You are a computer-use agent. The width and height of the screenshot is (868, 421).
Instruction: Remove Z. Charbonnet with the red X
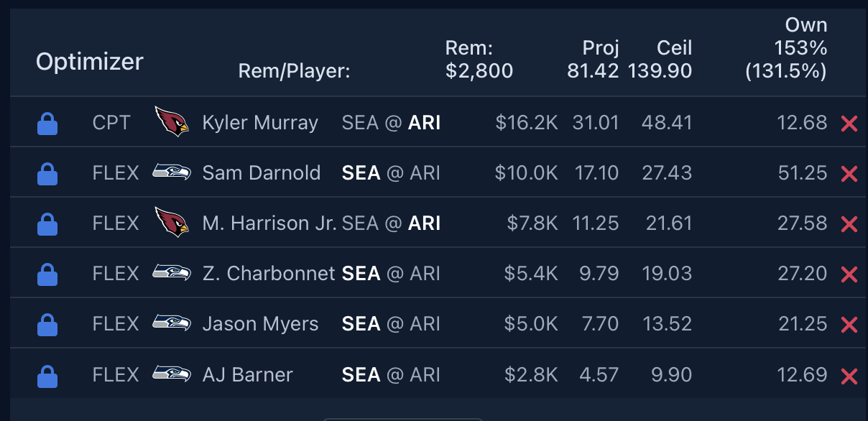click(x=849, y=274)
